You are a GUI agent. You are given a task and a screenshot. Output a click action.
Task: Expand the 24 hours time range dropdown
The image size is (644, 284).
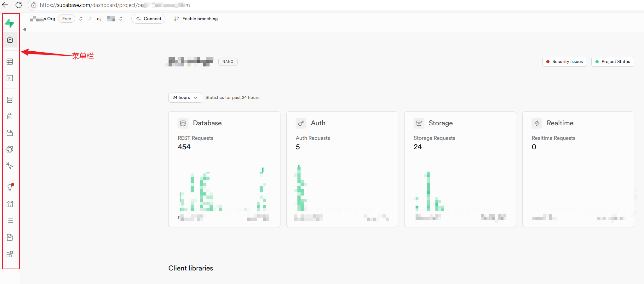pos(185,98)
